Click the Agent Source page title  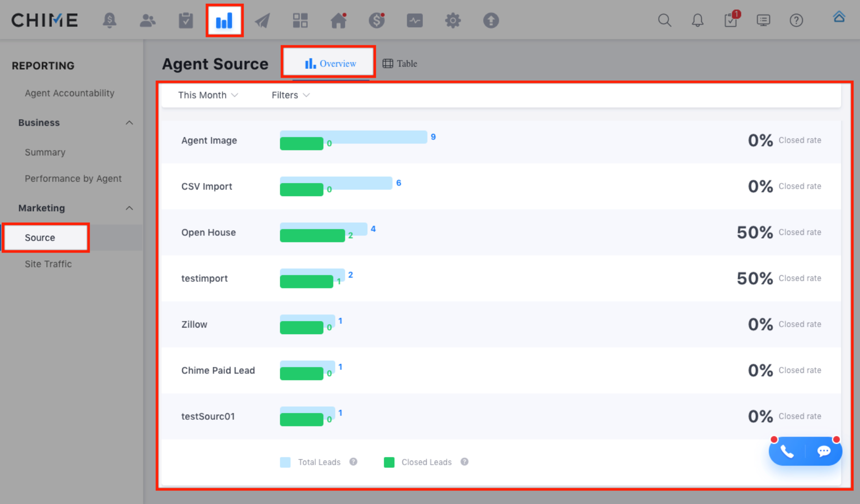tap(215, 64)
